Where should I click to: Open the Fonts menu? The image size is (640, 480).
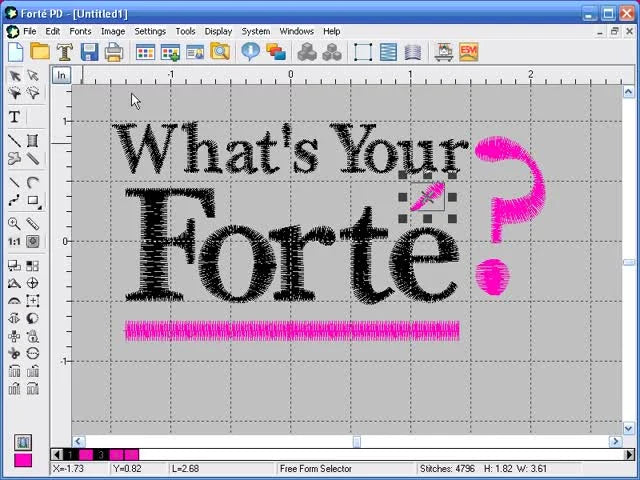(x=80, y=31)
